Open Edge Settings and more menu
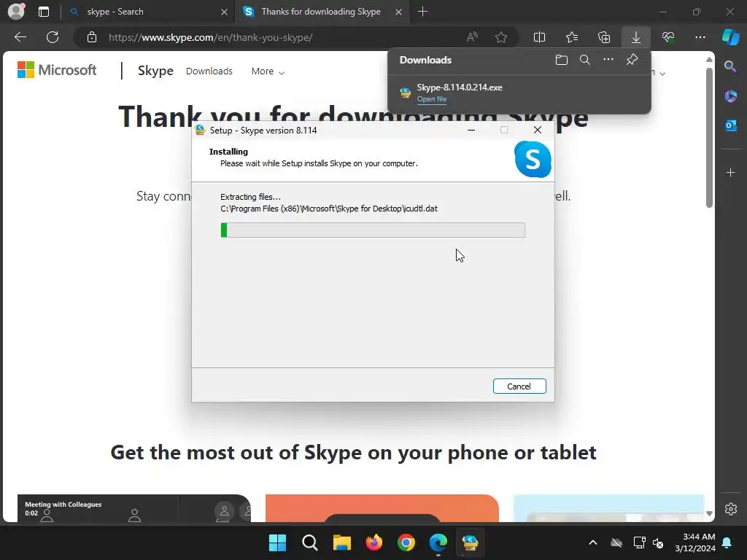Screen dimensions: 747x560 [700, 37]
